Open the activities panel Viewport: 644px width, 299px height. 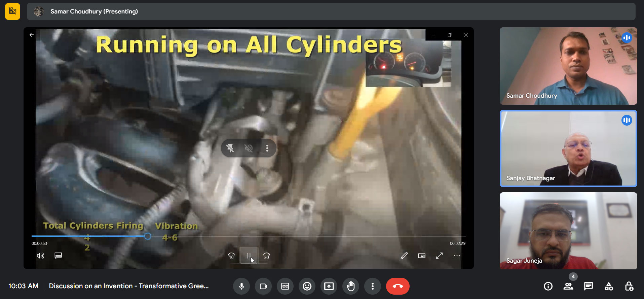(x=609, y=286)
